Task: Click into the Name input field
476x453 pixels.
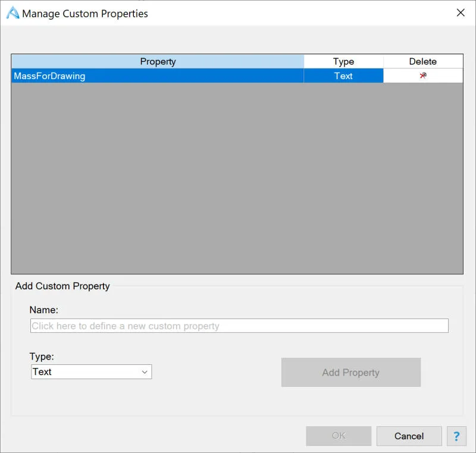Action: pos(239,326)
